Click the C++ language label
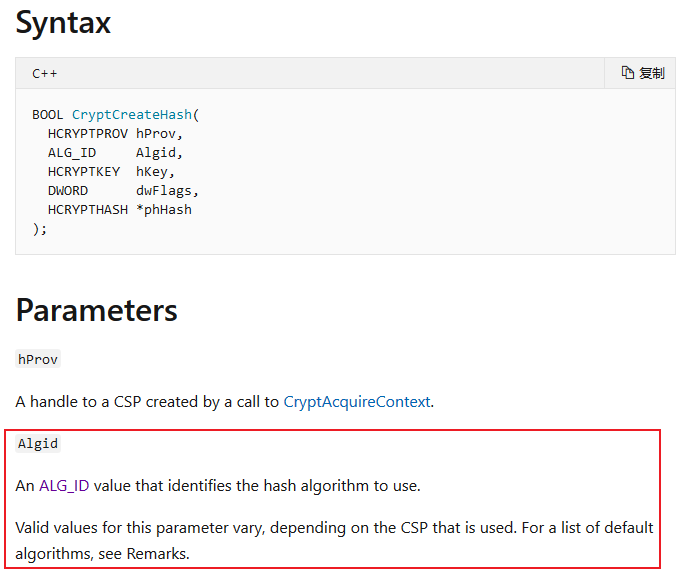The width and height of the screenshot is (694, 572). tap(44, 73)
